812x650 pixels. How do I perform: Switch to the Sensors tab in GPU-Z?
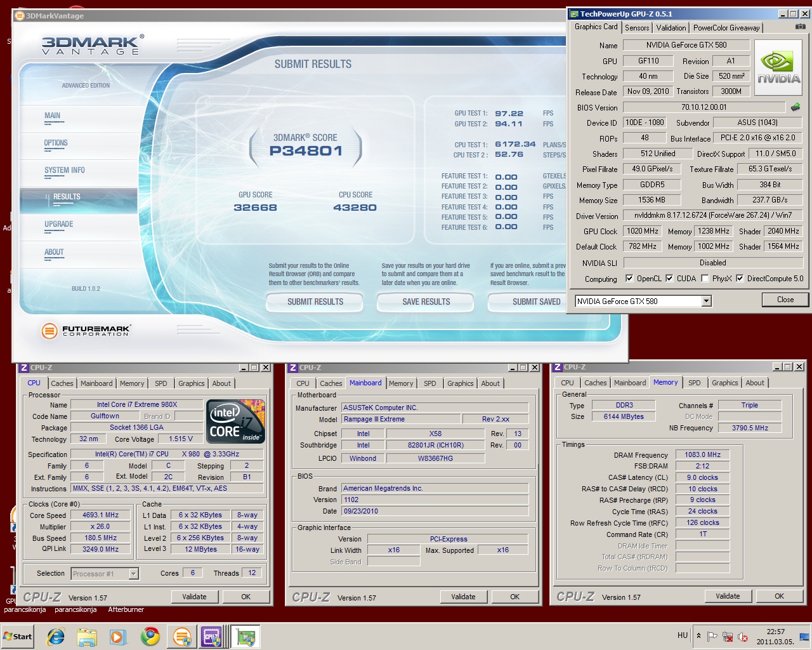point(637,27)
